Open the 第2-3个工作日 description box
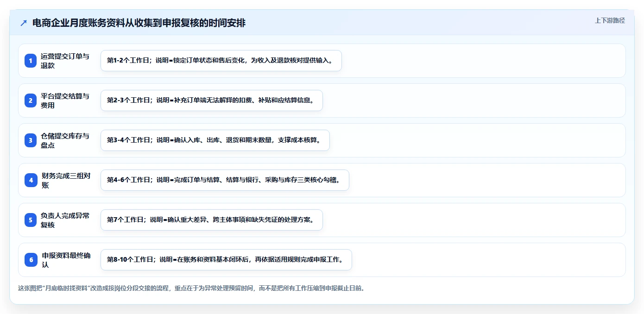This screenshot has height=314, width=644. tap(212, 100)
